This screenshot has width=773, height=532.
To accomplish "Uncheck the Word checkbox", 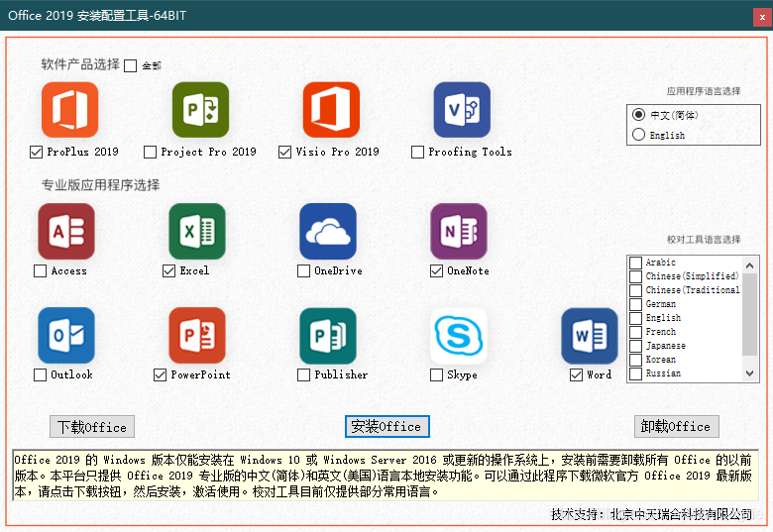I will coord(577,374).
